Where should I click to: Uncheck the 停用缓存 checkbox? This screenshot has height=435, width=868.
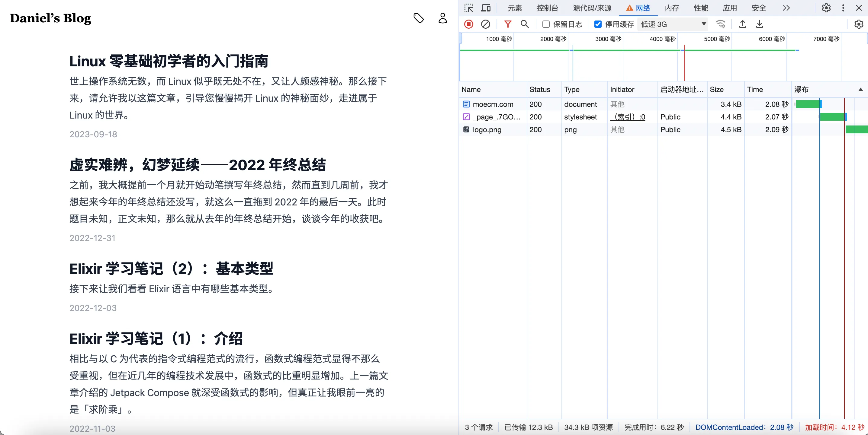click(x=598, y=24)
